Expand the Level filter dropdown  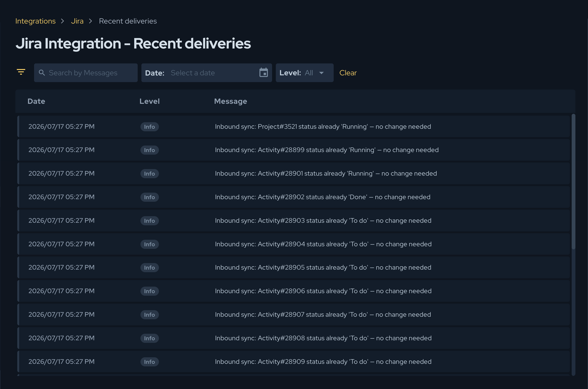point(304,73)
